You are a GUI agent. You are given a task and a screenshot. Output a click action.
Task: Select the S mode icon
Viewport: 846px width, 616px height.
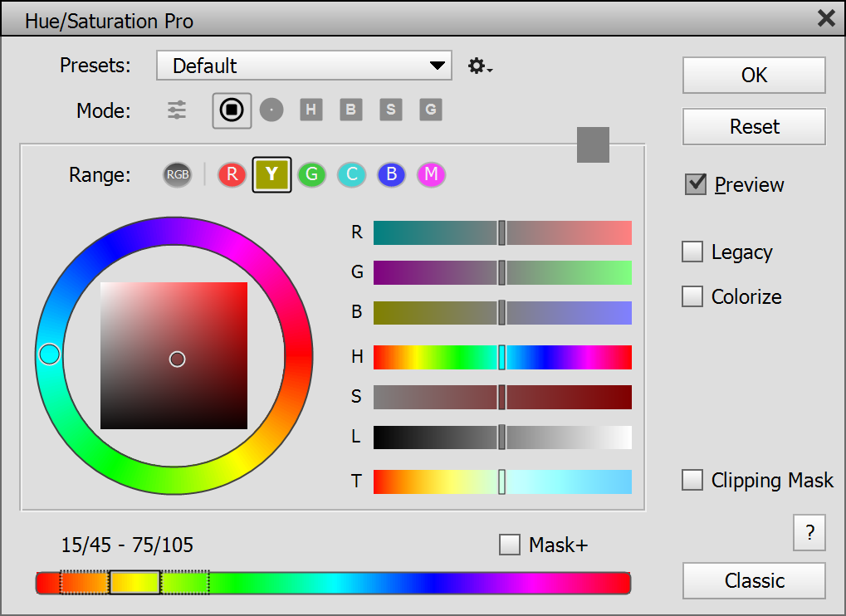(390, 110)
